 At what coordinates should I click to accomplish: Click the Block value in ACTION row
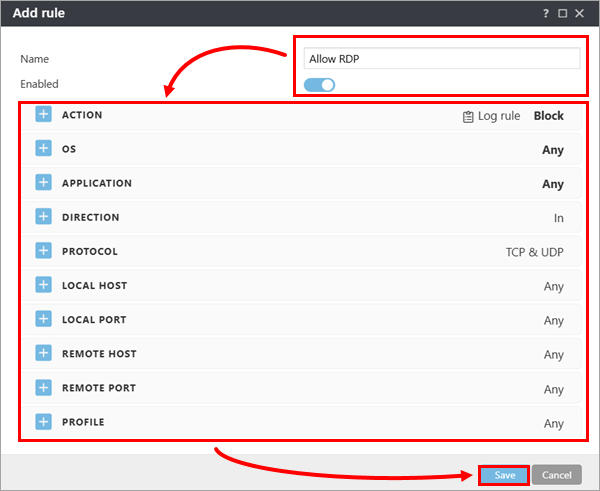[x=548, y=116]
